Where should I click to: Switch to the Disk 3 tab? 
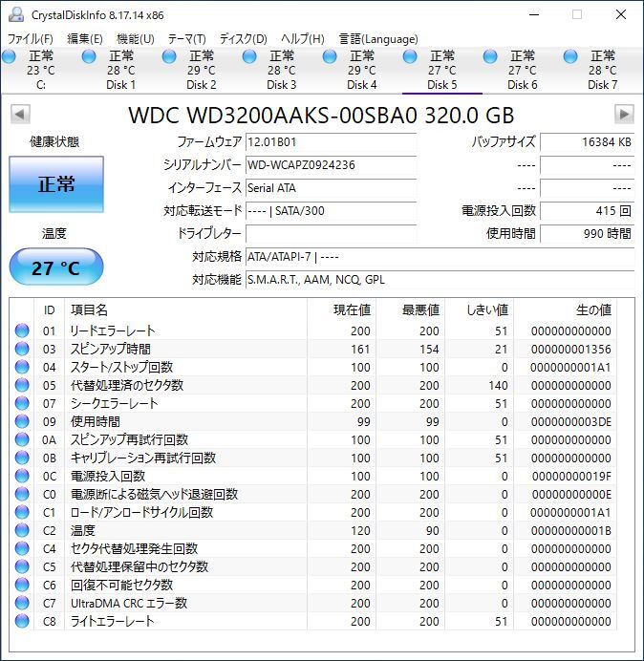[x=281, y=70]
